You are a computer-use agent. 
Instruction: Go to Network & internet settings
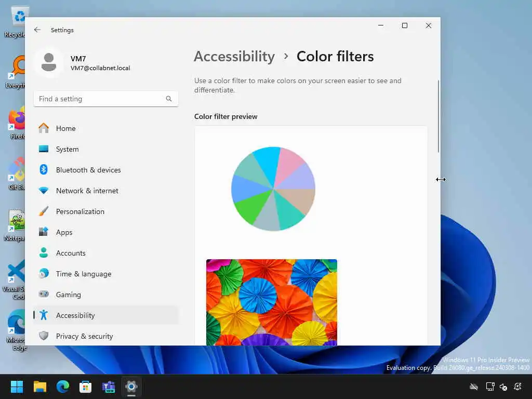tap(106, 190)
